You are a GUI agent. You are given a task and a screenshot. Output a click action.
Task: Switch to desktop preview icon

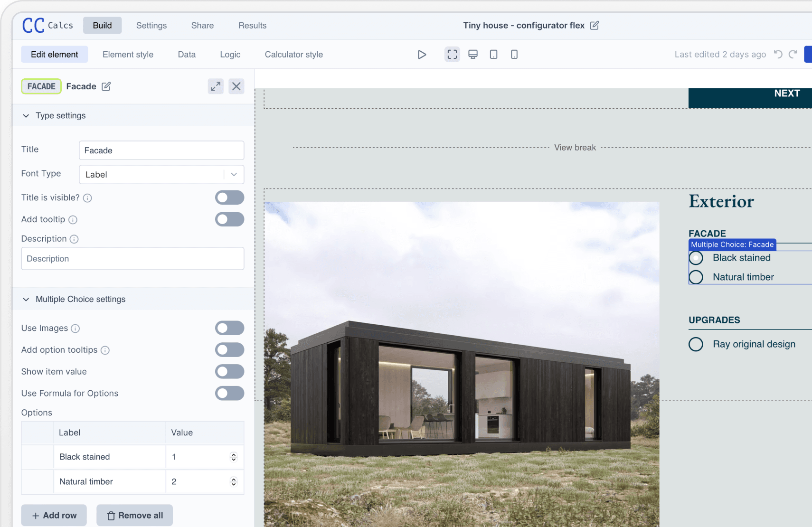pyautogui.click(x=473, y=55)
